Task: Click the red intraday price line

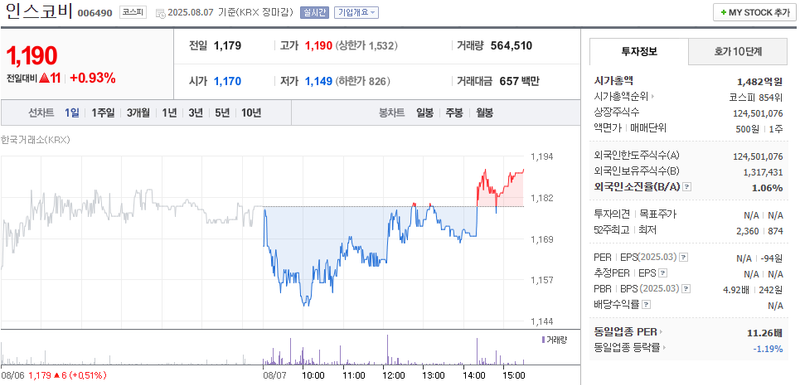Action: [501, 186]
